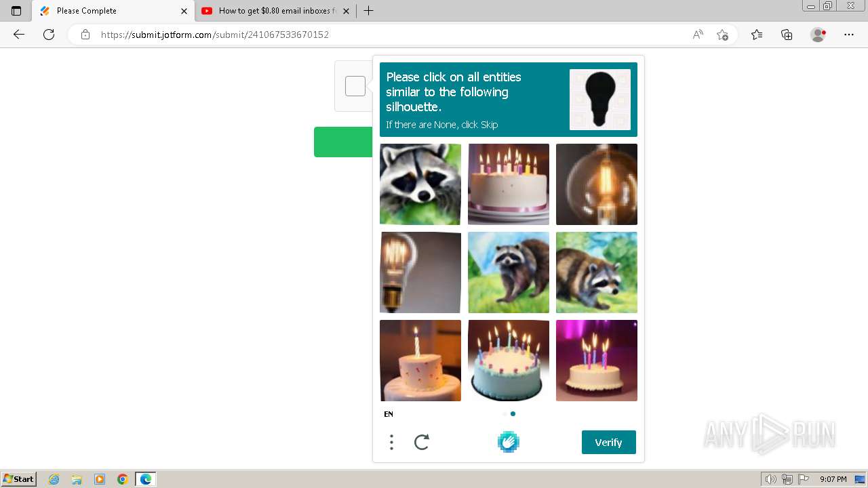
Task: Click the hCaptcha hand logo
Action: 508,443
